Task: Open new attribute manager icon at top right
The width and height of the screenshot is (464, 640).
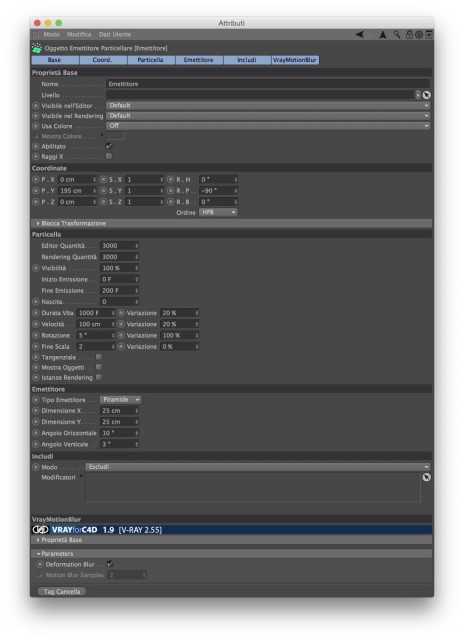Action: click(428, 34)
